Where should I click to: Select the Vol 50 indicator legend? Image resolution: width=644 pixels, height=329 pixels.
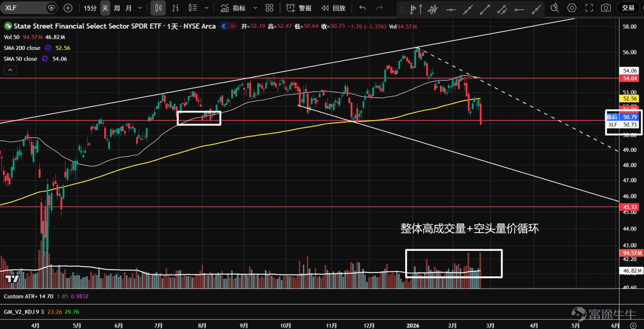[12, 37]
